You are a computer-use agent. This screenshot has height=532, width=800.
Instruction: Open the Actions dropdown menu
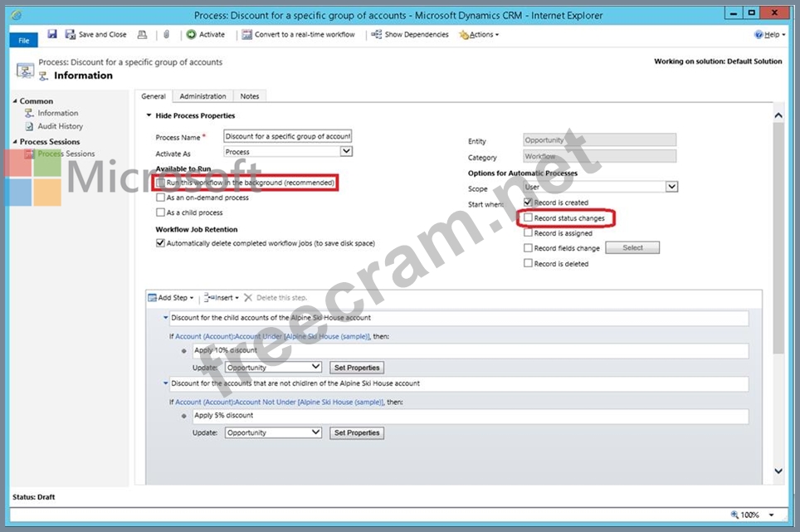tap(480, 35)
